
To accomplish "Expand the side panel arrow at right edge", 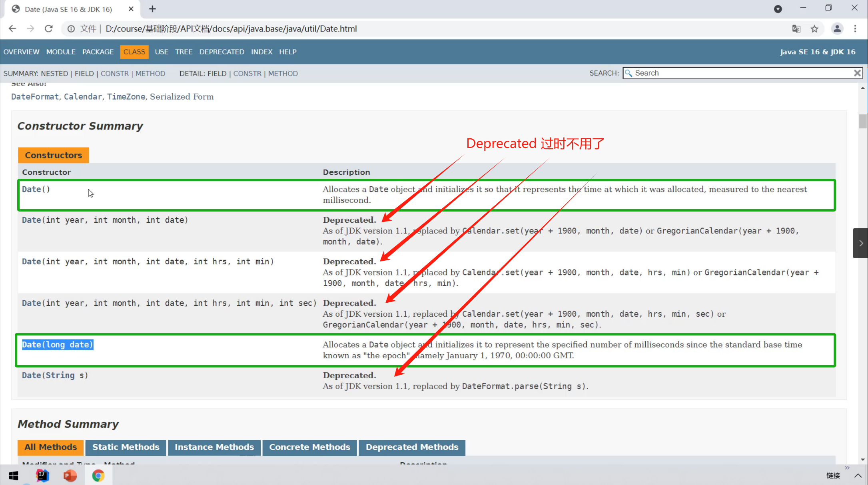I will (x=861, y=243).
